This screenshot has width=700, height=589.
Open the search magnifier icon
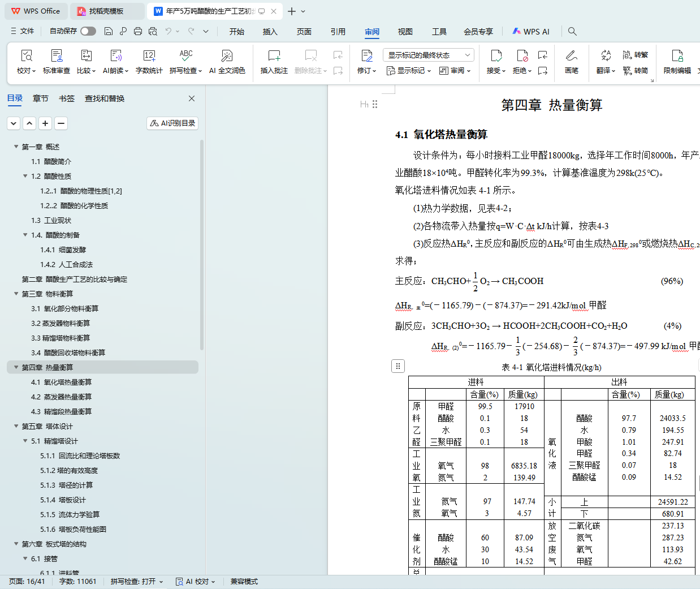tap(572, 31)
